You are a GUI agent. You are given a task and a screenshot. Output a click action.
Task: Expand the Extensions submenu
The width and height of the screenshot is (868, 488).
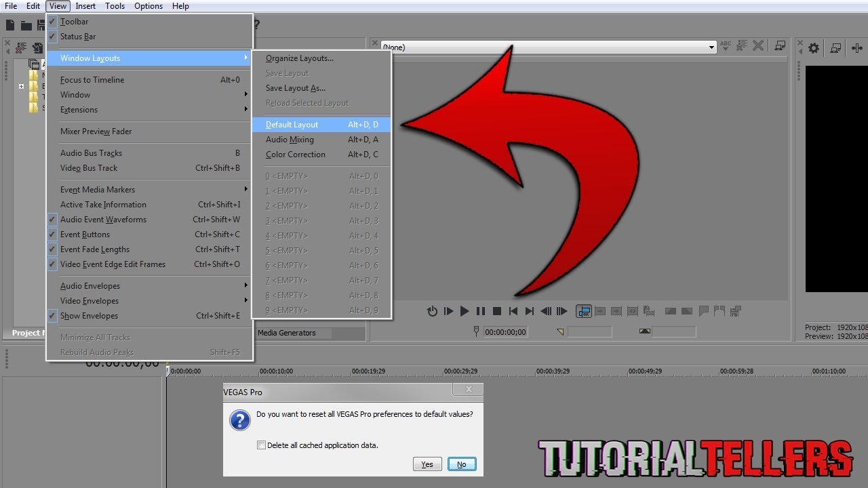pyautogui.click(x=149, y=110)
